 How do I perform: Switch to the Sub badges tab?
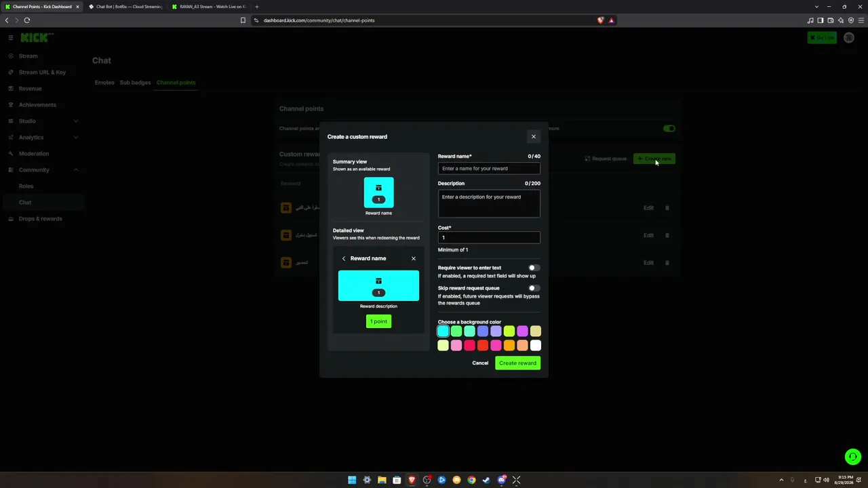tap(135, 83)
